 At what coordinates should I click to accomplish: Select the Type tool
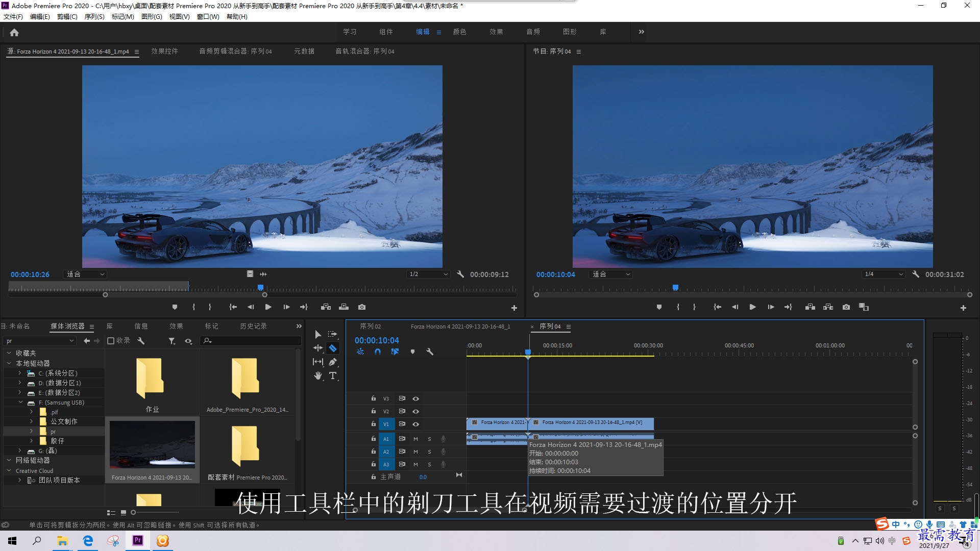pos(333,375)
